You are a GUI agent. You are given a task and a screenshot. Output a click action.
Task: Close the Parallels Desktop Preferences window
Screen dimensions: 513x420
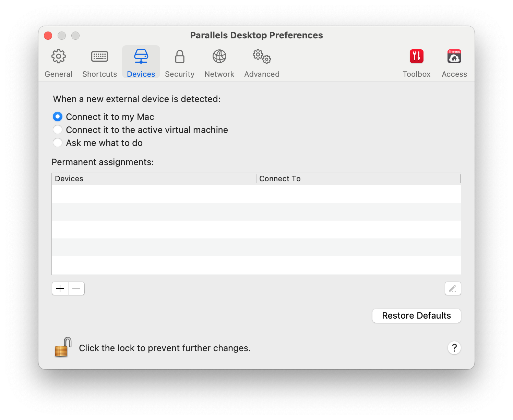(x=48, y=36)
